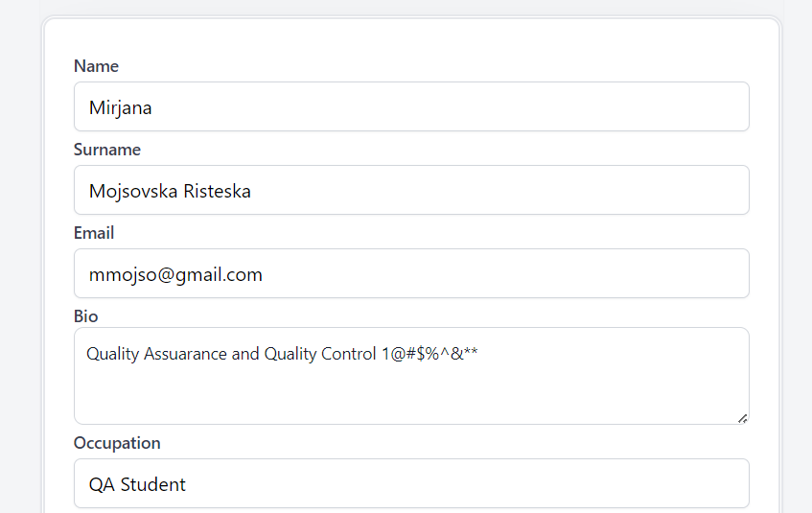Click the Bio textarea resize handle

[742, 418]
